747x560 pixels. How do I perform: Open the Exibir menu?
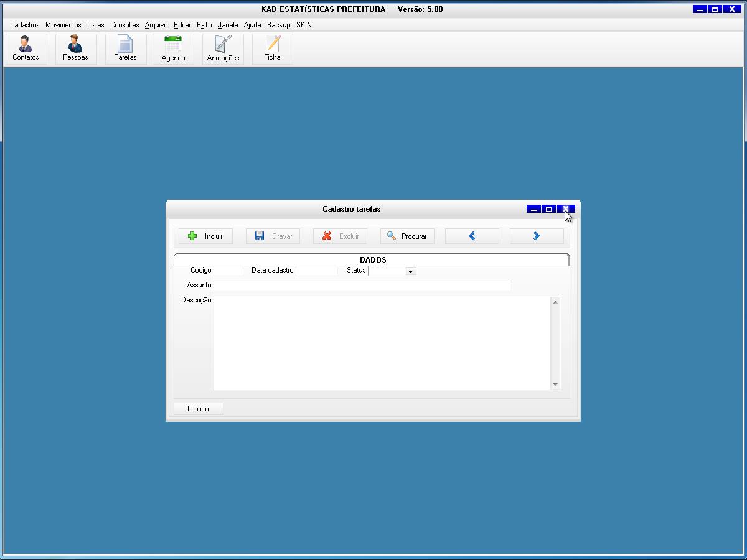click(x=205, y=25)
